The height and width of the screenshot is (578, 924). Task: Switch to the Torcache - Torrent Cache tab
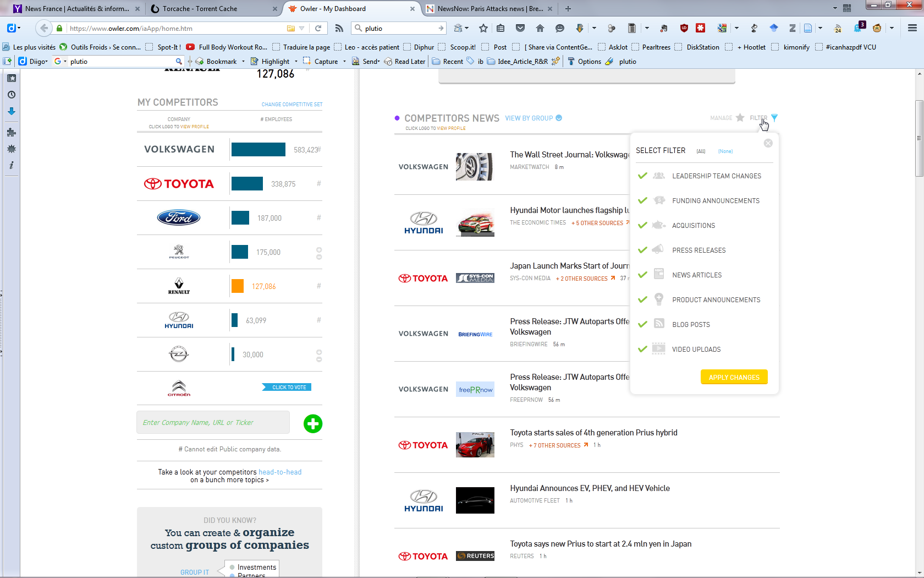tap(214, 9)
